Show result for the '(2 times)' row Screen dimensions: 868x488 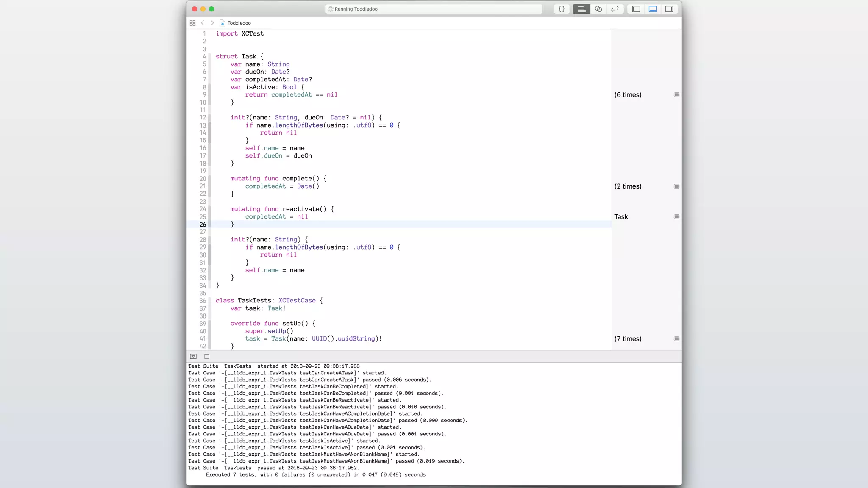[x=676, y=186]
